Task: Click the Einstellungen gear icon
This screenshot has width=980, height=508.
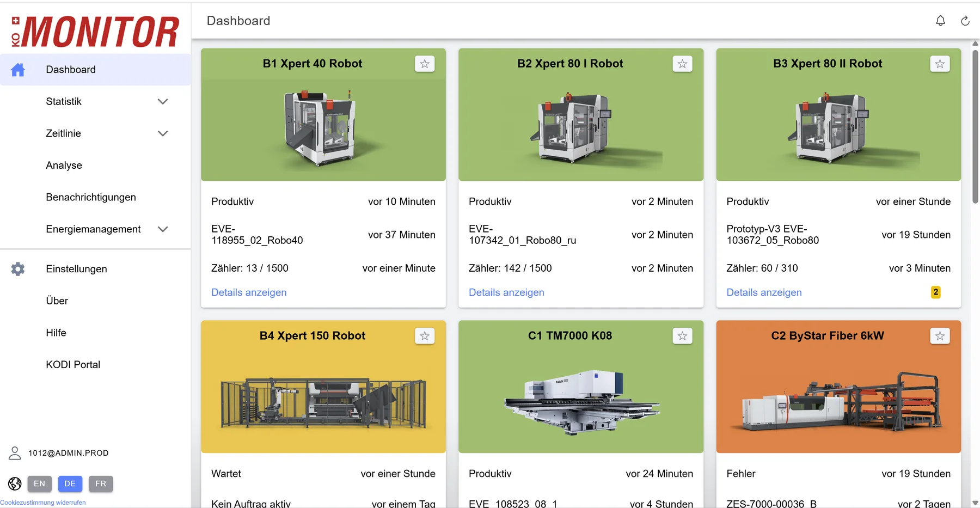Action: pyautogui.click(x=18, y=269)
